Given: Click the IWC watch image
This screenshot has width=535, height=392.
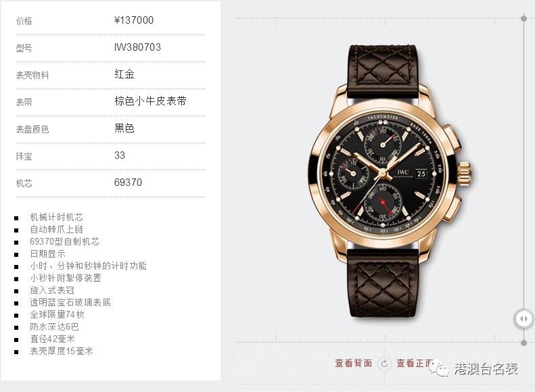Looking at the screenshot, I should coord(390,180).
